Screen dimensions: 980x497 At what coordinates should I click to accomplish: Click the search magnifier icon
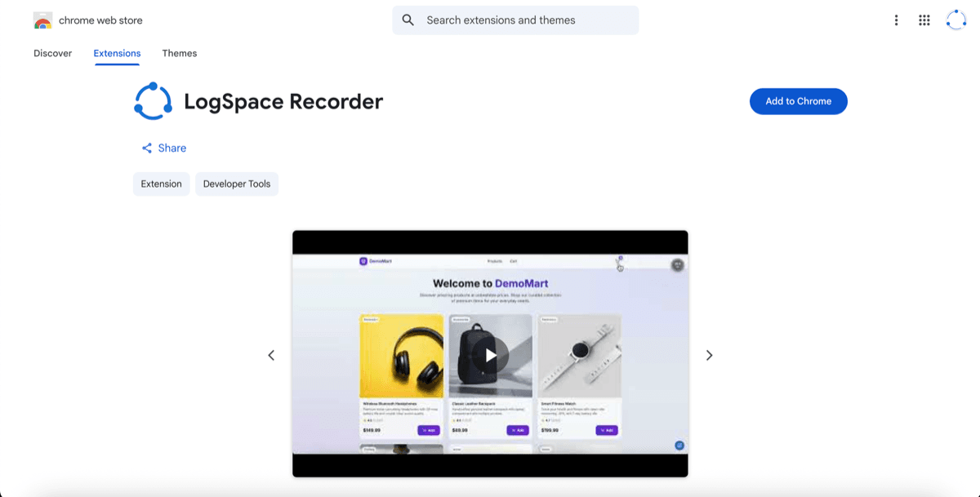(408, 20)
